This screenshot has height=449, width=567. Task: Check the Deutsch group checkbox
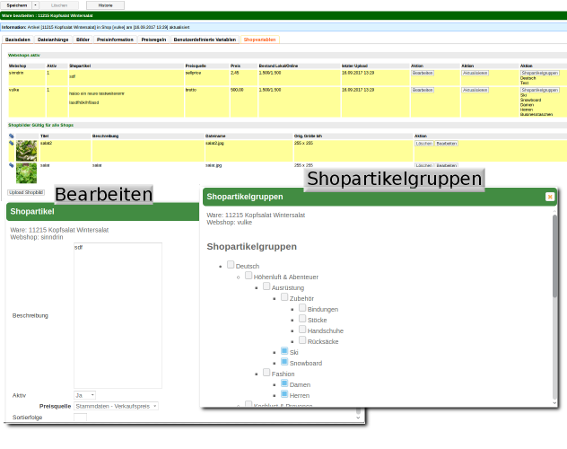(x=230, y=265)
